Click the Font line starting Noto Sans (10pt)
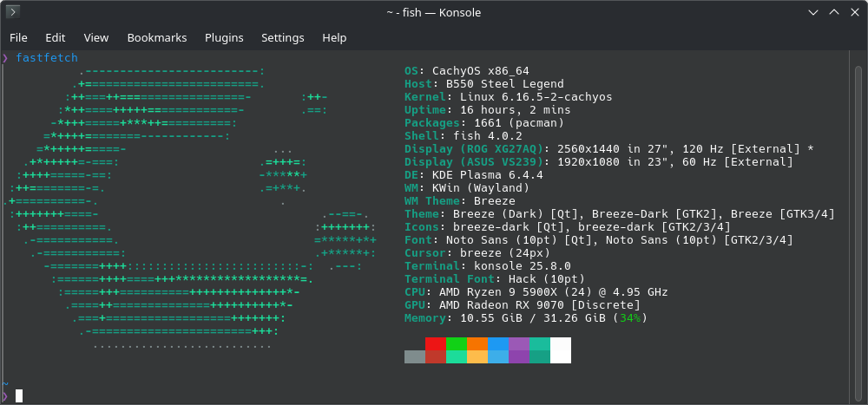This screenshot has width=868, height=405. pyautogui.click(x=599, y=240)
